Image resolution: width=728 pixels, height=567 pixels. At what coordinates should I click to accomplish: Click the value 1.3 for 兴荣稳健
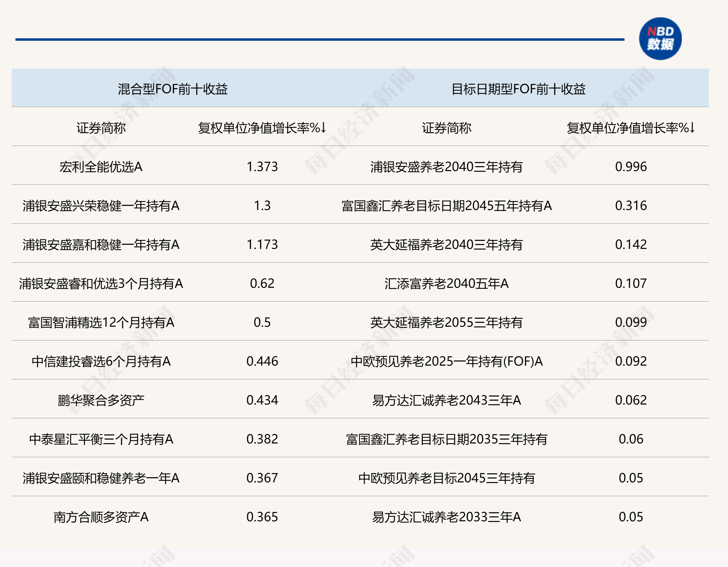pos(262,206)
